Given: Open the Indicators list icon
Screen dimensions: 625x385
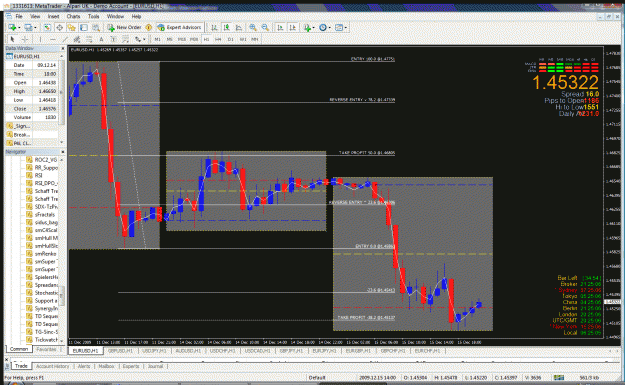Looking at the screenshot, I should 307,28.
